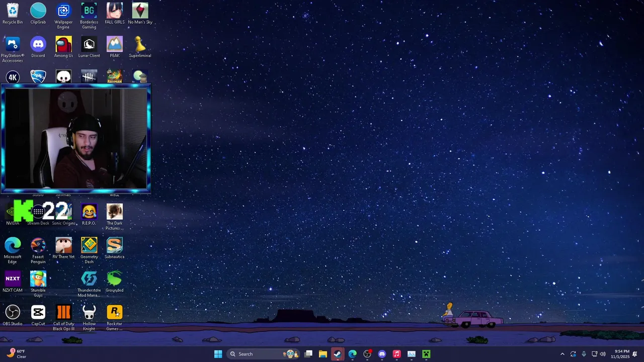
Task: Open the Lunar Client shortcut
Action: coord(89,47)
